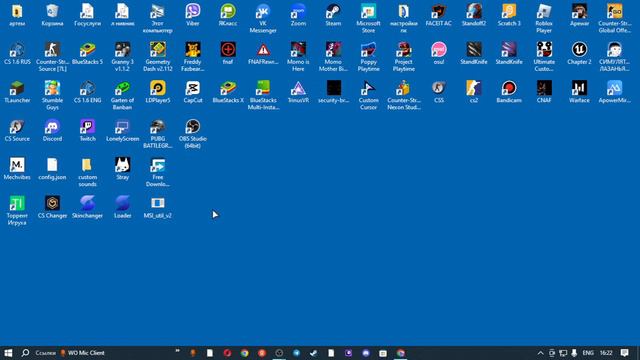Open CS Changer desktop icon

click(52, 207)
